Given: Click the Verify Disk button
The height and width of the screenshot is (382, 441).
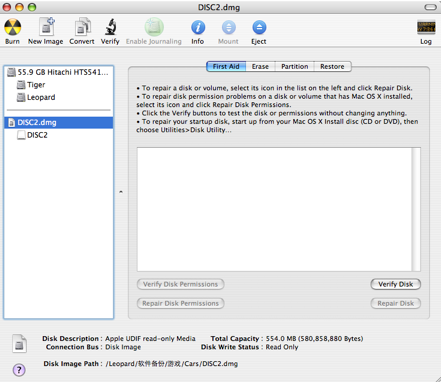Looking at the screenshot, I should (396, 284).
